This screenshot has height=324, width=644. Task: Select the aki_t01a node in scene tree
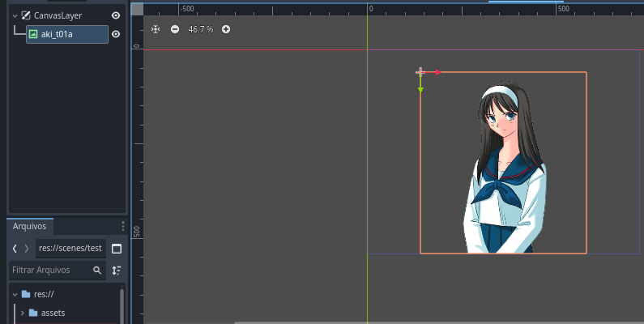click(66, 34)
